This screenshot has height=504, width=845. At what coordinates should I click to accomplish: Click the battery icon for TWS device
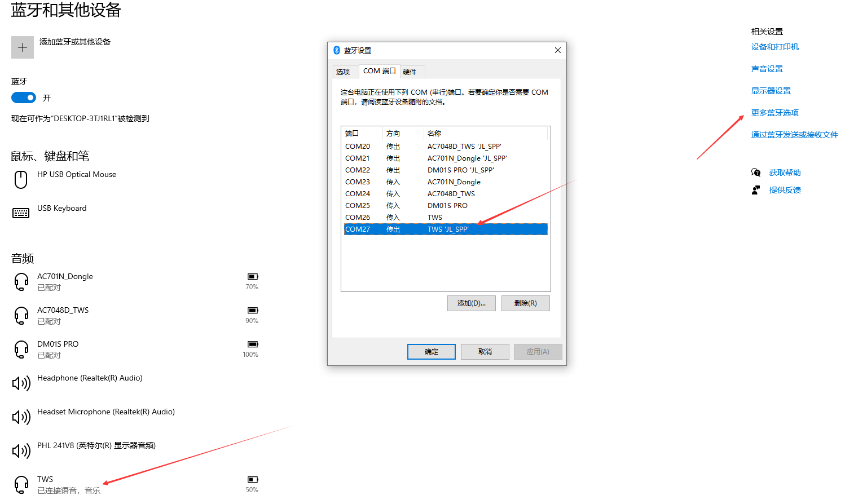coord(253,480)
